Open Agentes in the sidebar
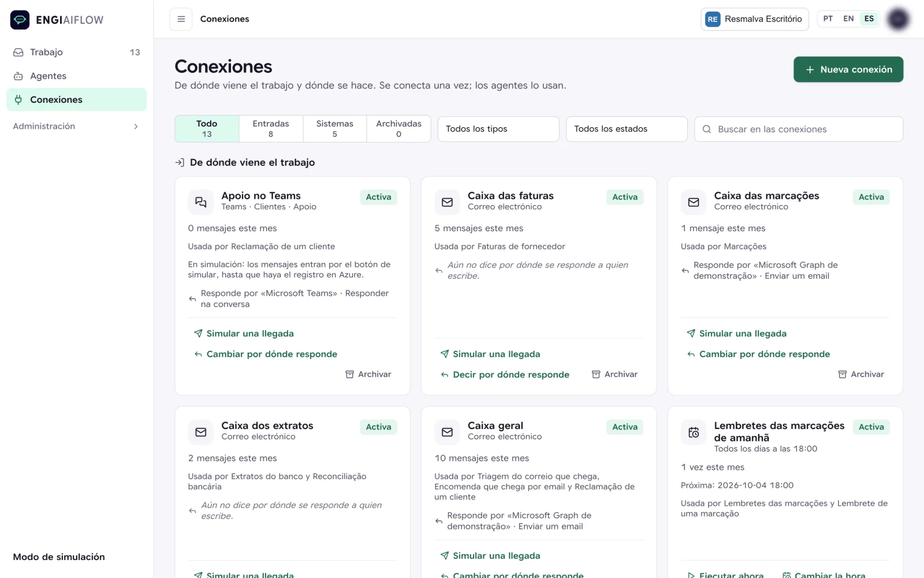924x578 pixels. pyautogui.click(x=76, y=76)
